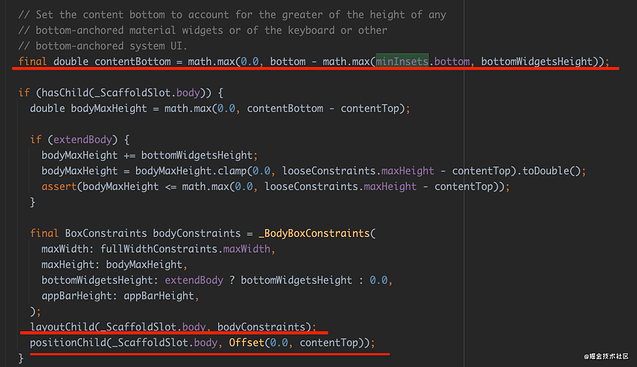Click the appBarHeight parameter value
The height and width of the screenshot is (367, 637).
pos(159,296)
